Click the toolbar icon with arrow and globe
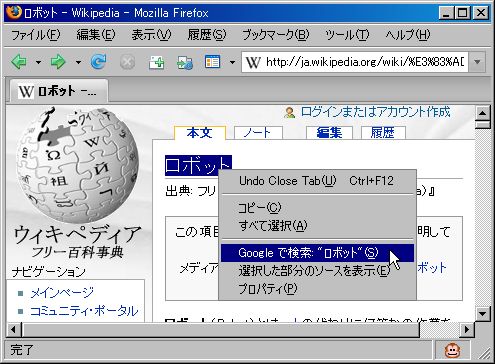Viewport: 495px width, 364px height. coord(185,62)
